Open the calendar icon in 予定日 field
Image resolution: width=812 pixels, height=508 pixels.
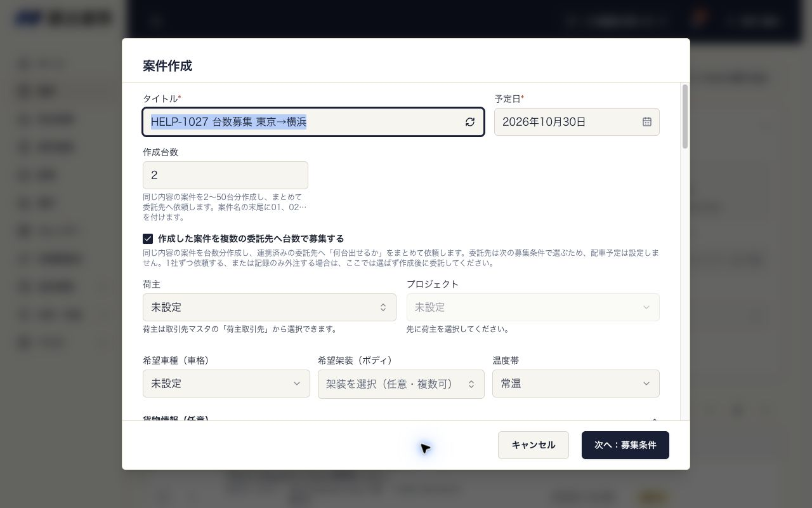[647, 122]
